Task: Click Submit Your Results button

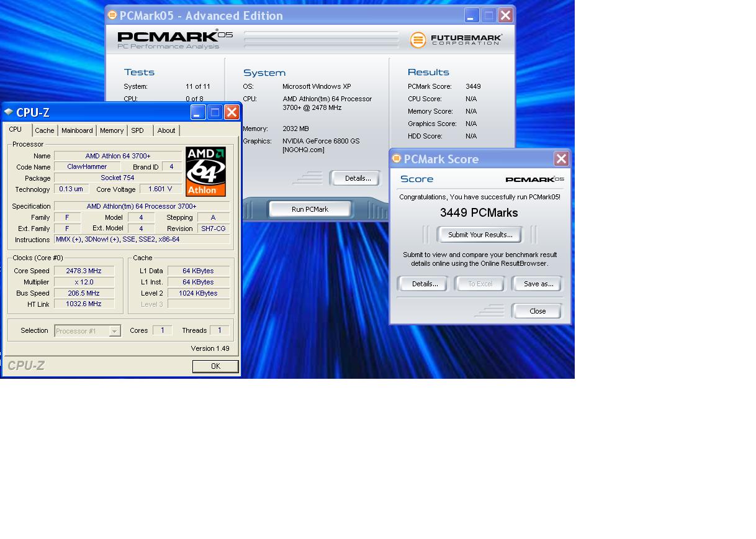Action: point(480,235)
